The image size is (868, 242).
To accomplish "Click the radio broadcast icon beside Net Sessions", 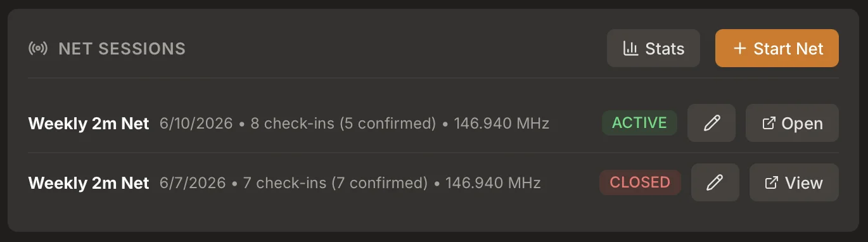I will click(38, 49).
